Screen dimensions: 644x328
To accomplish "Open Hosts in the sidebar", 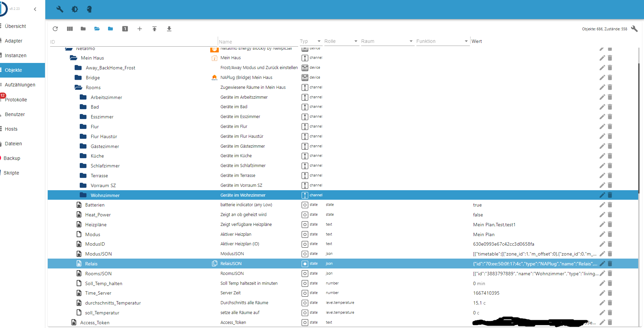I will coord(22,129).
